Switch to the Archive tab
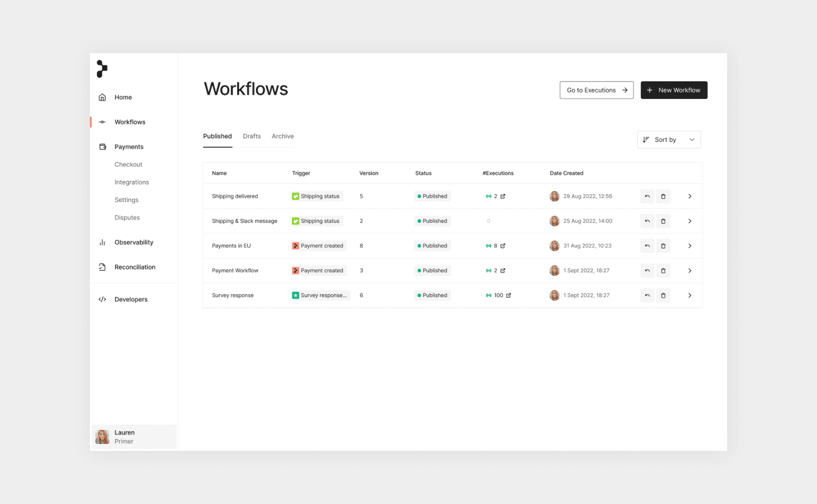The height and width of the screenshot is (504, 817). pos(282,136)
